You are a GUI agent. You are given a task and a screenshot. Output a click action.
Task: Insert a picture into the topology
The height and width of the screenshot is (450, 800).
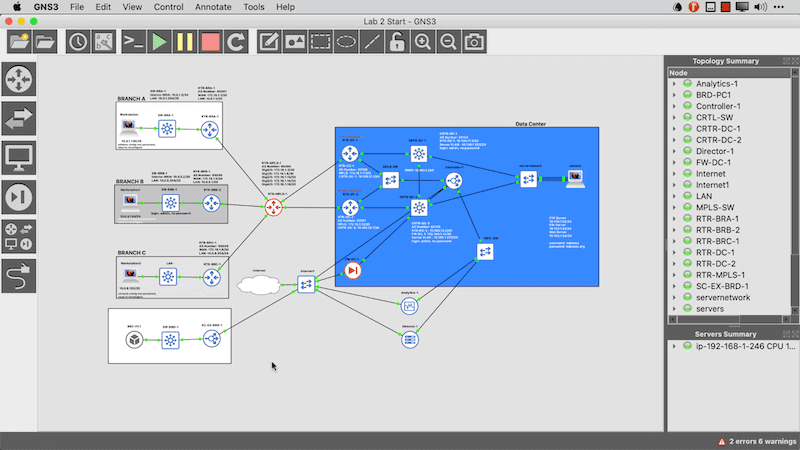(295, 42)
